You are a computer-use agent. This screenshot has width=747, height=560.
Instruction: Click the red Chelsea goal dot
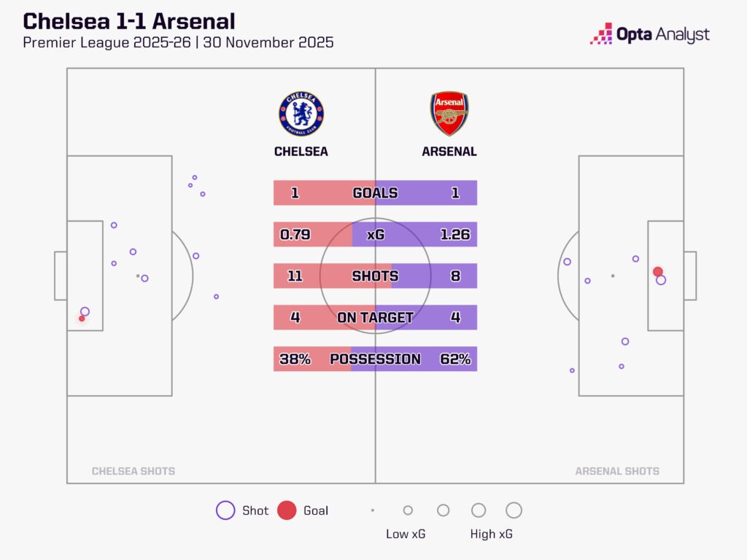click(x=82, y=319)
